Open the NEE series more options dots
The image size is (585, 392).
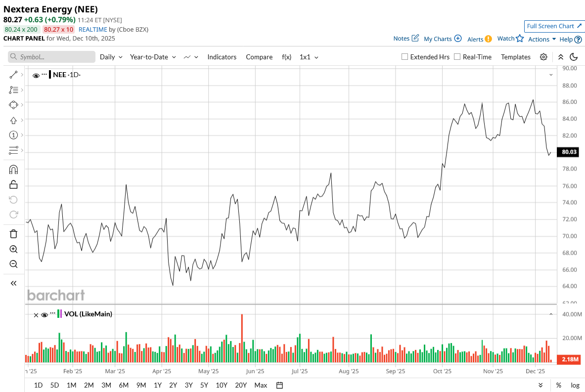click(x=45, y=74)
